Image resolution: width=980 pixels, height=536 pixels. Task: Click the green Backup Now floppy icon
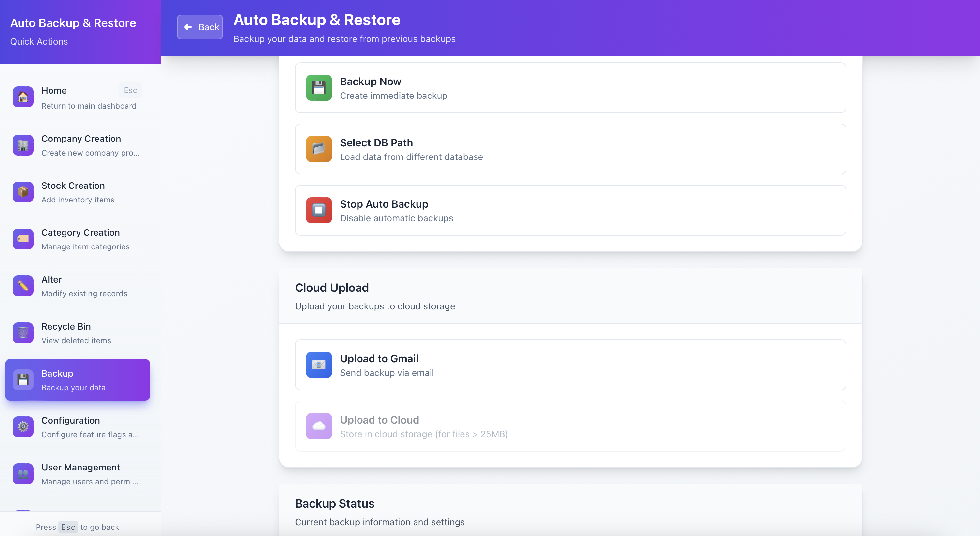point(319,88)
